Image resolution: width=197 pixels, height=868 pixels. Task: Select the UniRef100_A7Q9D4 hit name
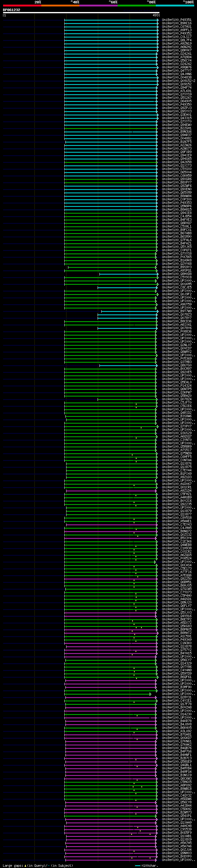pyautogui.click(x=176, y=57)
